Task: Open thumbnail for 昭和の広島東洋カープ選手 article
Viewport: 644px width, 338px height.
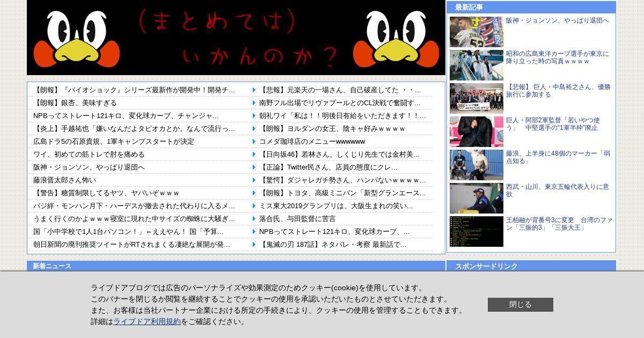Action: click(x=477, y=65)
